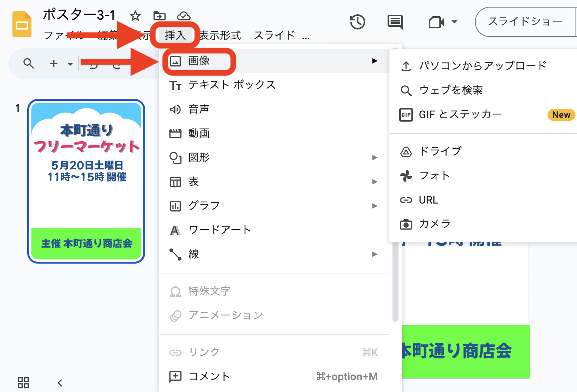Image resolution: width=577 pixels, height=392 pixels.
Task: Open version history clock icon
Action: (x=357, y=22)
